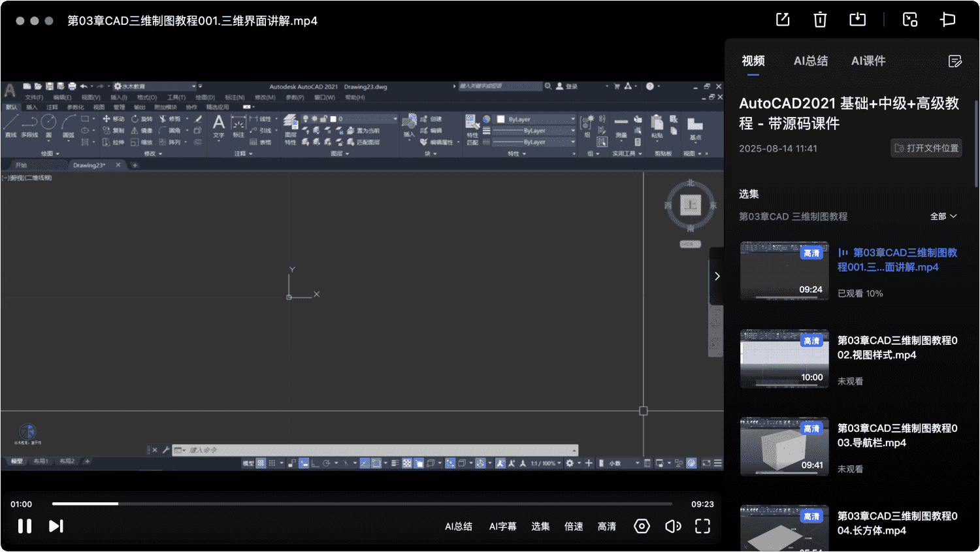The height and width of the screenshot is (552, 980).
Task: Open the 修改(M) menu
Action: [x=265, y=97]
